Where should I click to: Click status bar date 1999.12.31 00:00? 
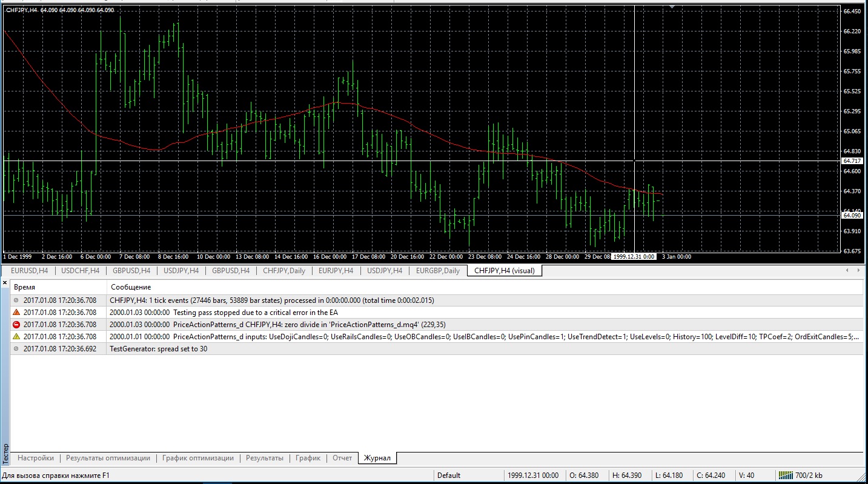[533, 476]
